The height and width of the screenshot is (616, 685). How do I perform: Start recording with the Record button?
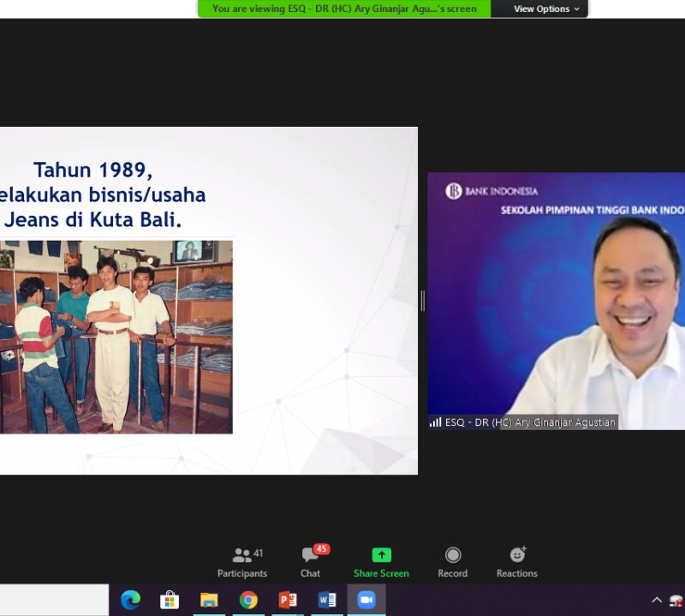(x=453, y=562)
